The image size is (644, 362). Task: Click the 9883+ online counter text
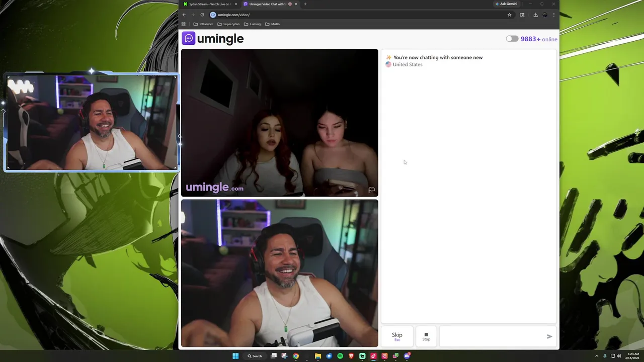pyautogui.click(x=539, y=39)
